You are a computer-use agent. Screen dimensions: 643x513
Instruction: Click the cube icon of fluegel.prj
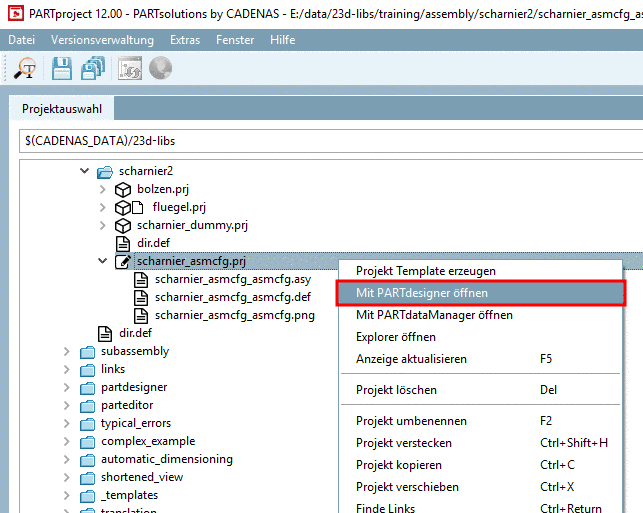(123, 207)
